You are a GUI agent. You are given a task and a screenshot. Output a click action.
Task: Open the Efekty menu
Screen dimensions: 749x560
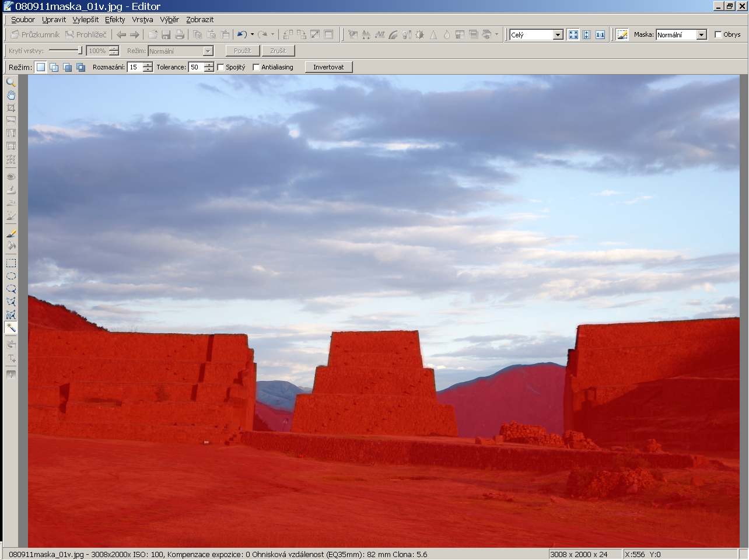(115, 20)
